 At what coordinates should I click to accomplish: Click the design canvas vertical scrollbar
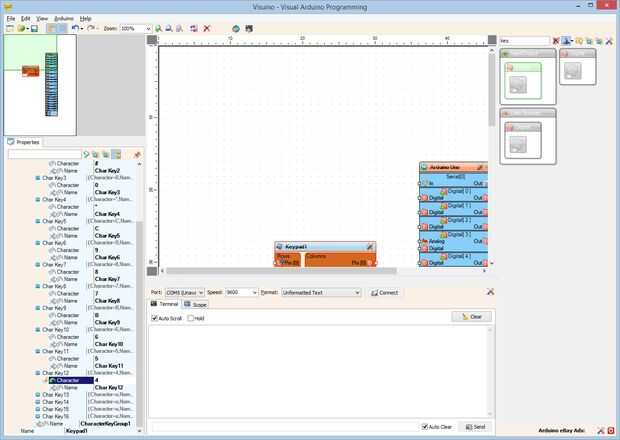click(491, 90)
